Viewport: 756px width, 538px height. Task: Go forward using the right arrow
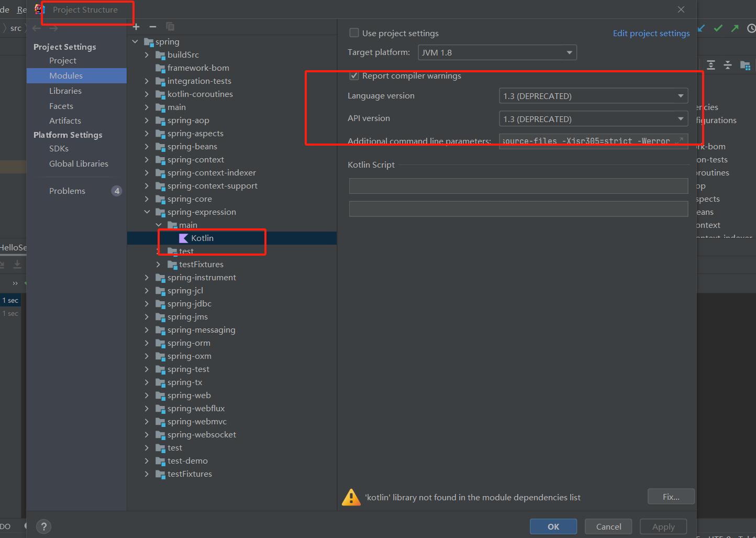click(x=53, y=28)
